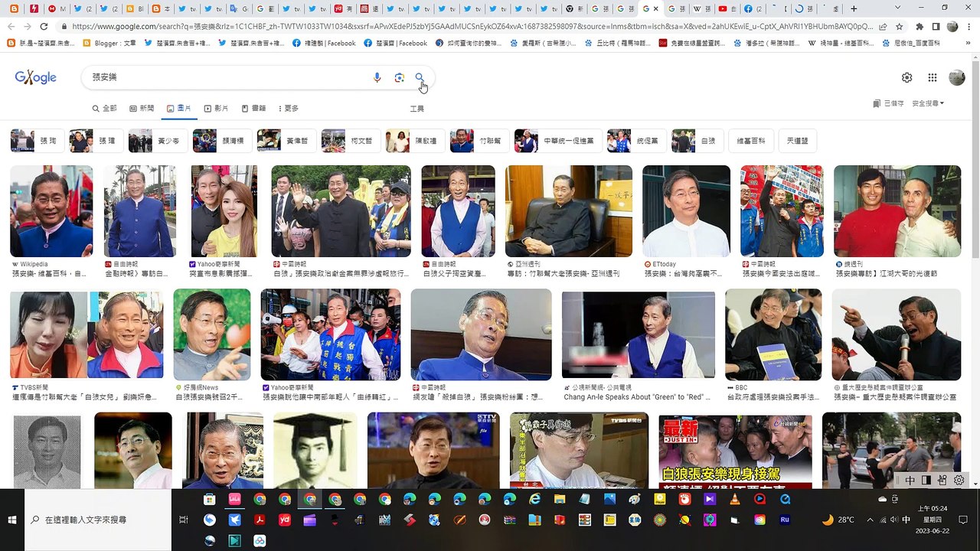This screenshot has height=551, width=980.
Task: Open the Windows Start menu
Action: tap(12, 520)
